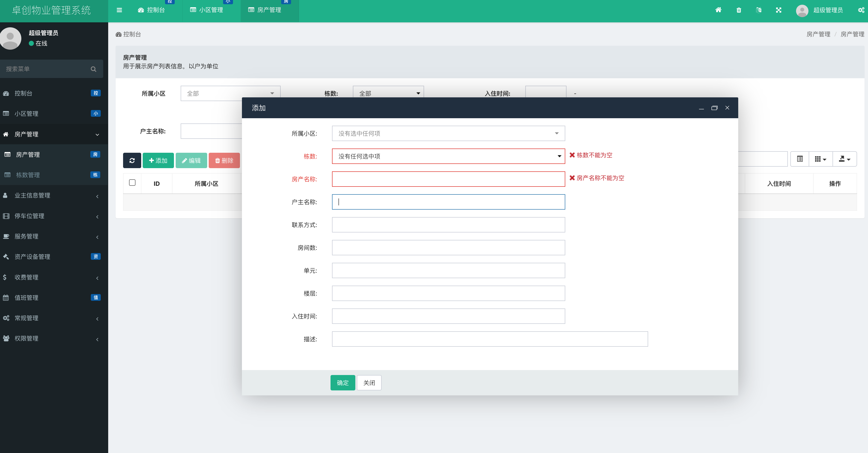Open the 栋数 filter dropdown showing 全部
868x453 pixels.
click(x=388, y=93)
